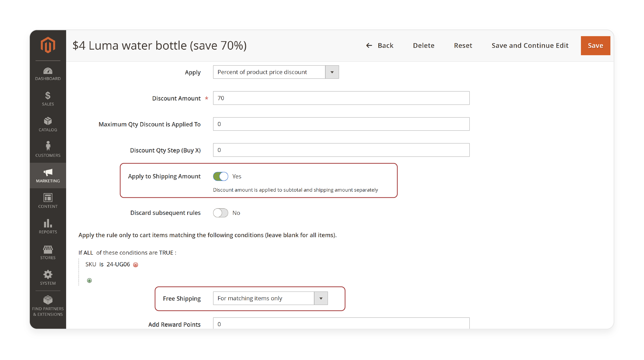Click the Discount Amount label
This screenshot has height=360, width=644.
[176, 98]
